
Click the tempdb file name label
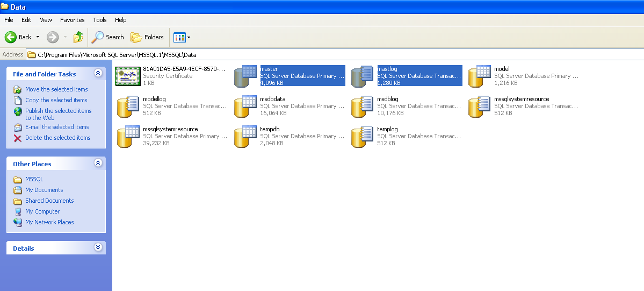pos(270,129)
